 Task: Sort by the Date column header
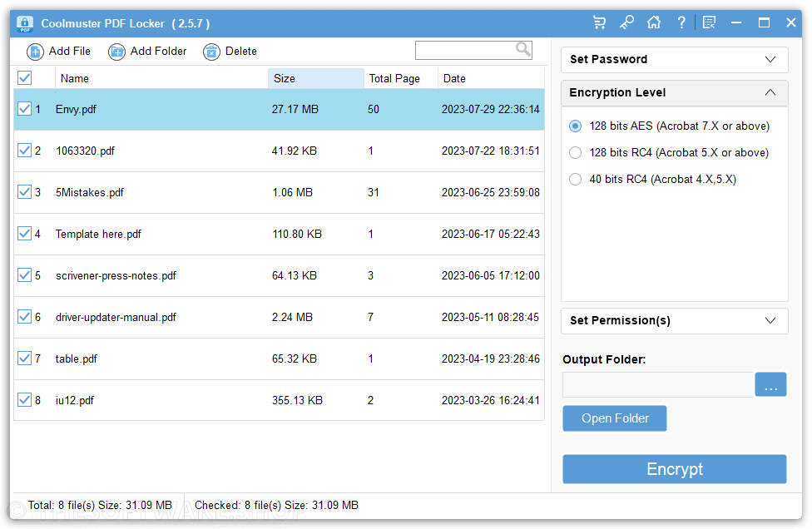491,79
